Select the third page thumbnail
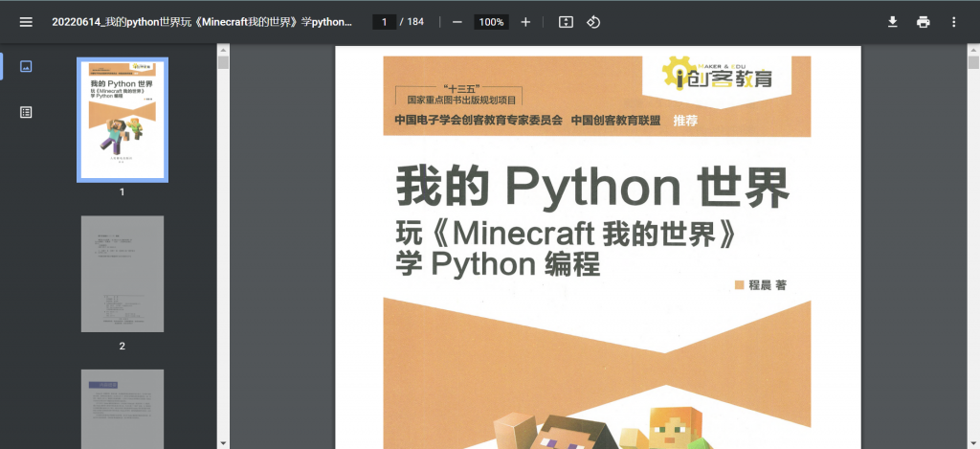 pos(122,409)
